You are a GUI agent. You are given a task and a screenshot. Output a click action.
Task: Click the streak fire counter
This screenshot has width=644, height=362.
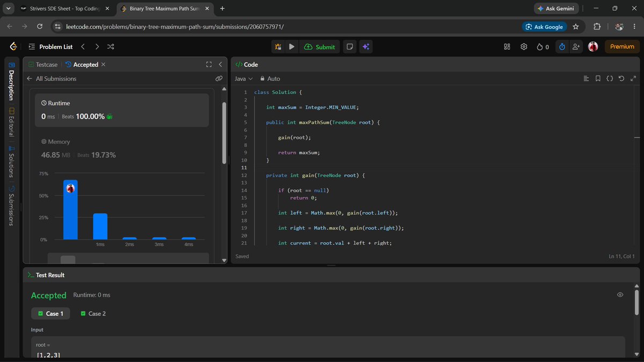543,47
